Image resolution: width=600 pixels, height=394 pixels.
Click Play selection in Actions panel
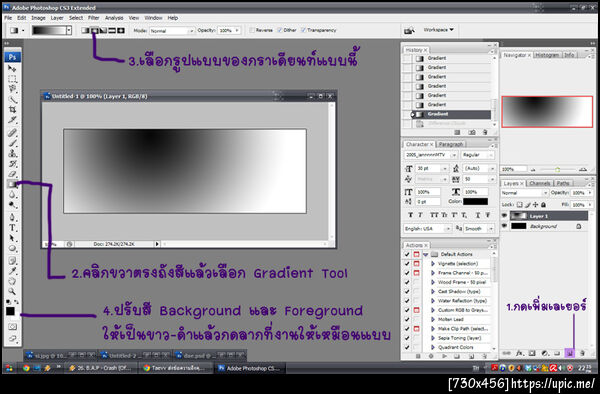coord(444,356)
